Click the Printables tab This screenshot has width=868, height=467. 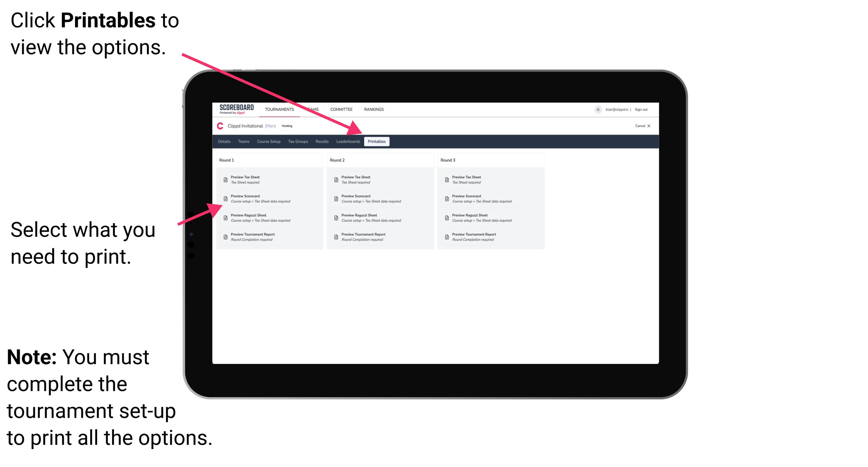pos(376,142)
